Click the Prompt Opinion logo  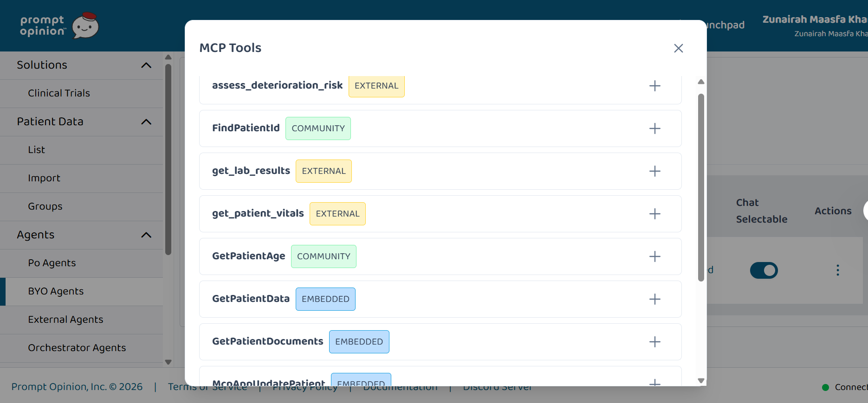(x=59, y=26)
